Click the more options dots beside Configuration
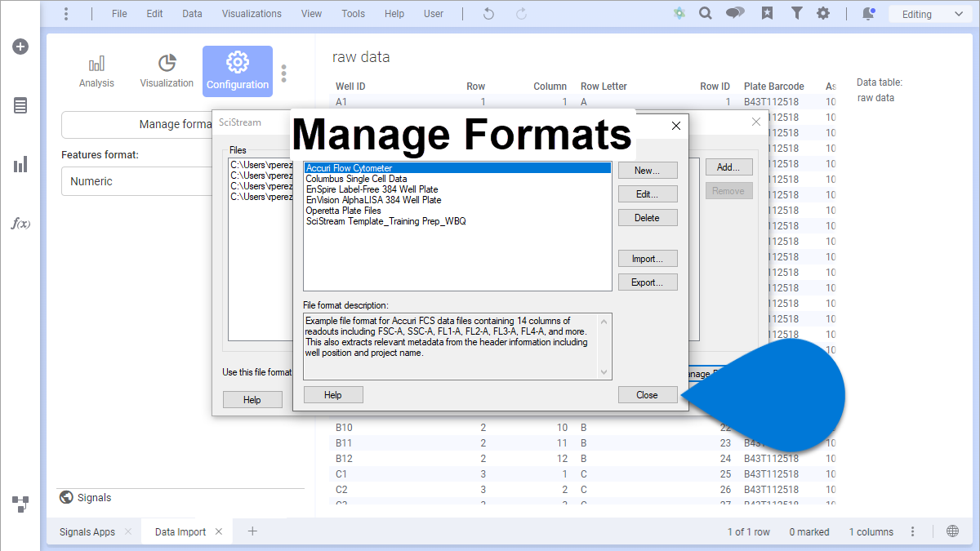Screen dimensions: 980x551 pos(283,73)
